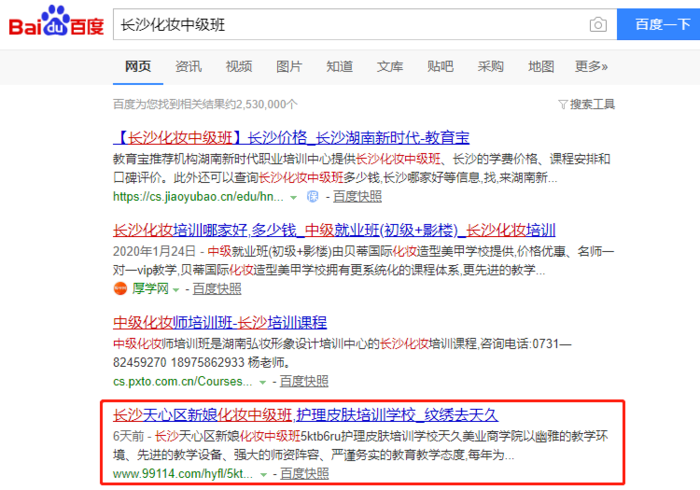
Task: Open the 知道 tab
Action: (339, 66)
